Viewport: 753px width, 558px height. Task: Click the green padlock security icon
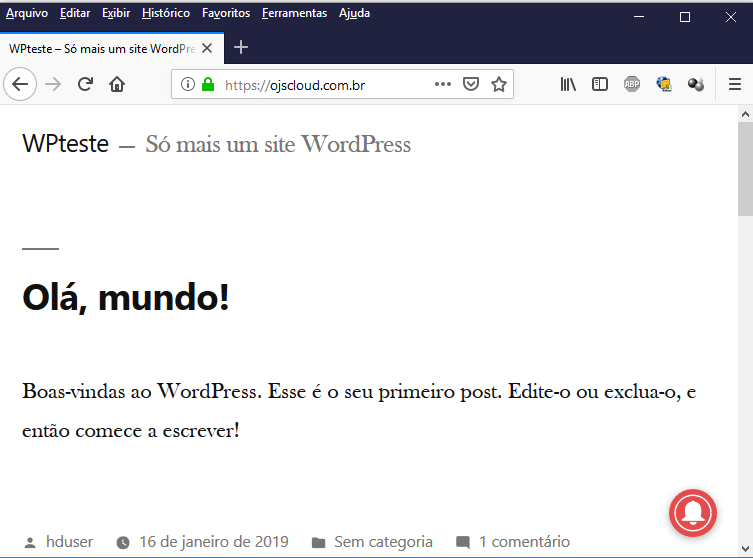208,85
